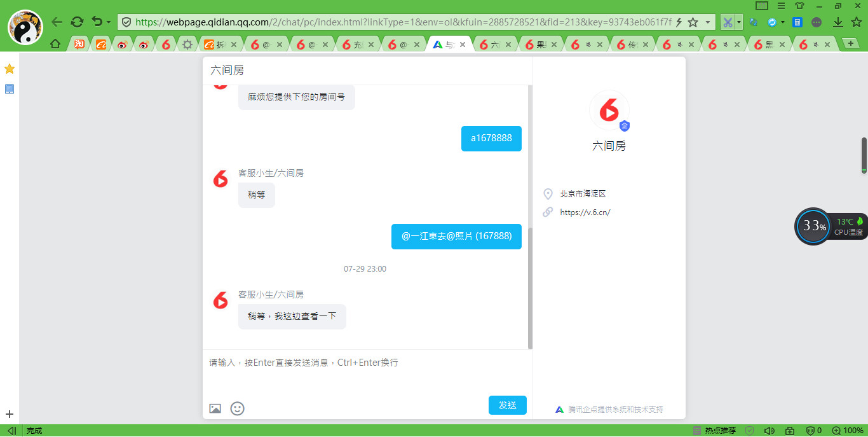This screenshot has width=868, height=437.
Task: Click the lightning speed-mode icon
Action: tap(679, 22)
